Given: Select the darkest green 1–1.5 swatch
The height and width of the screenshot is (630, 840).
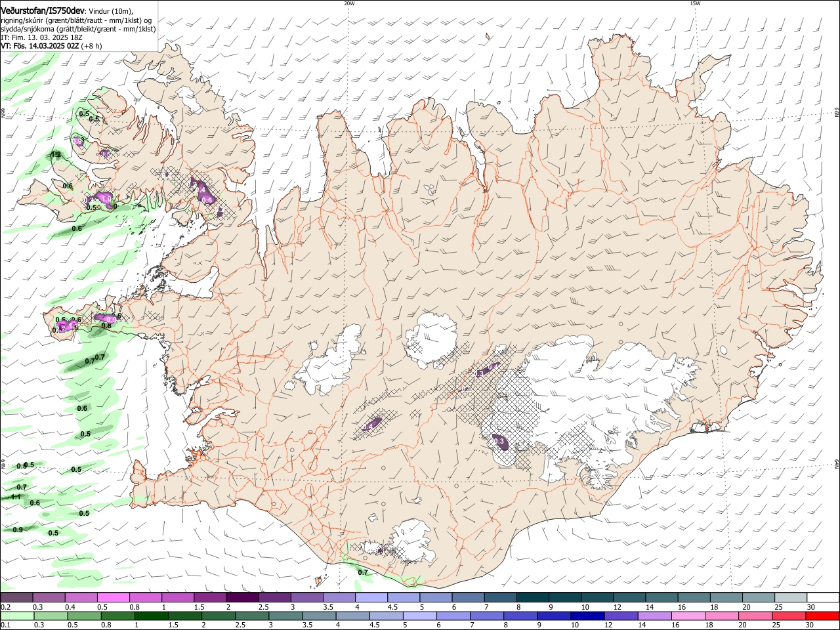Looking at the screenshot, I should (151, 616).
